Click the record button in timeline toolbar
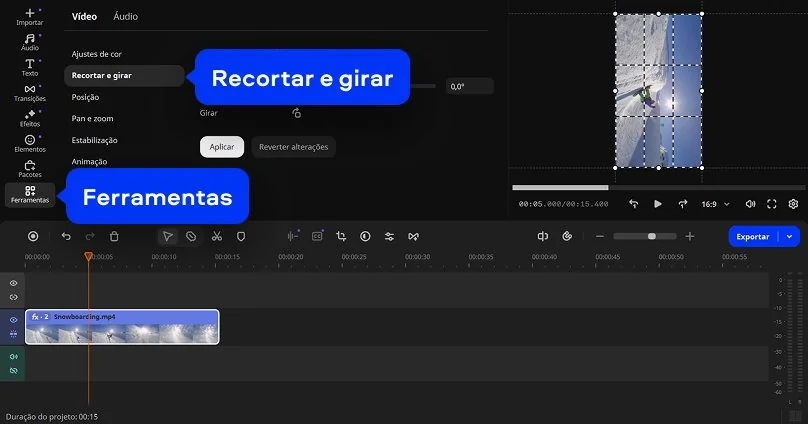The width and height of the screenshot is (808, 424). click(x=33, y=236)
